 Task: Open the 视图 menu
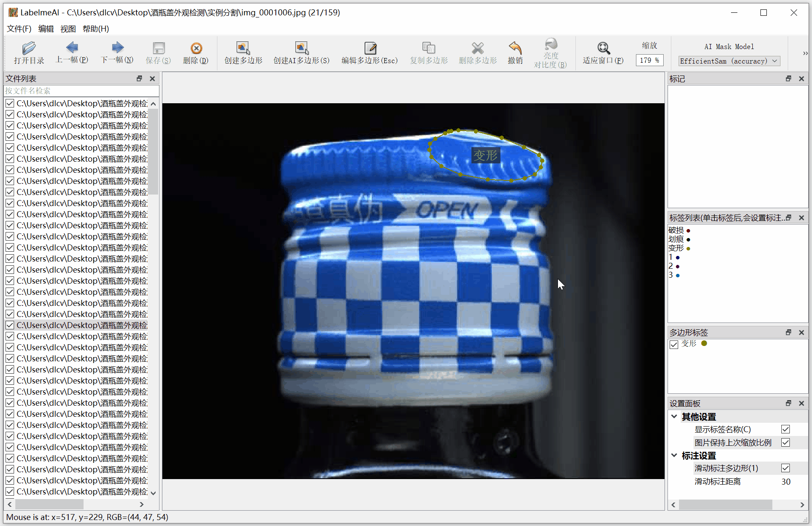pyautogui.click(x=68, y=29)
